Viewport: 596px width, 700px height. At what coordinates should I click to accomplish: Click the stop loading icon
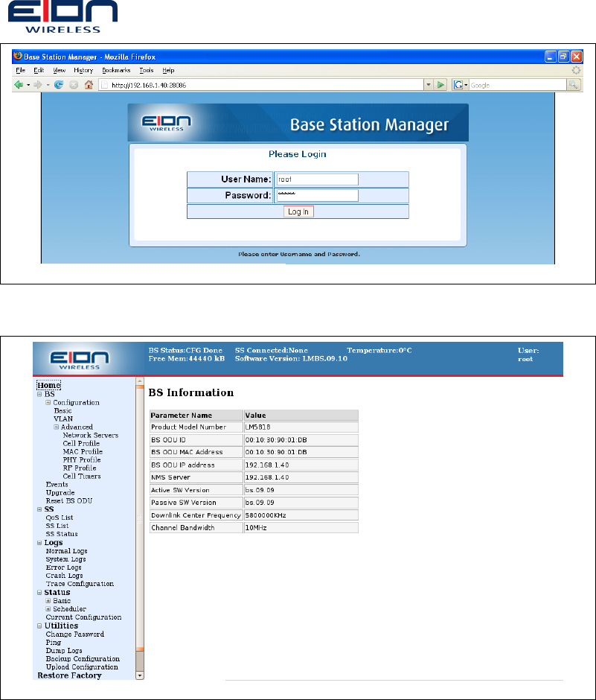pos(74,84)
